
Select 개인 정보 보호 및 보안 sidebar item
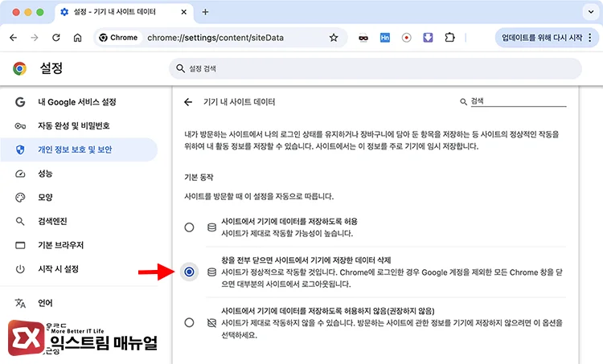pos(79,149)
